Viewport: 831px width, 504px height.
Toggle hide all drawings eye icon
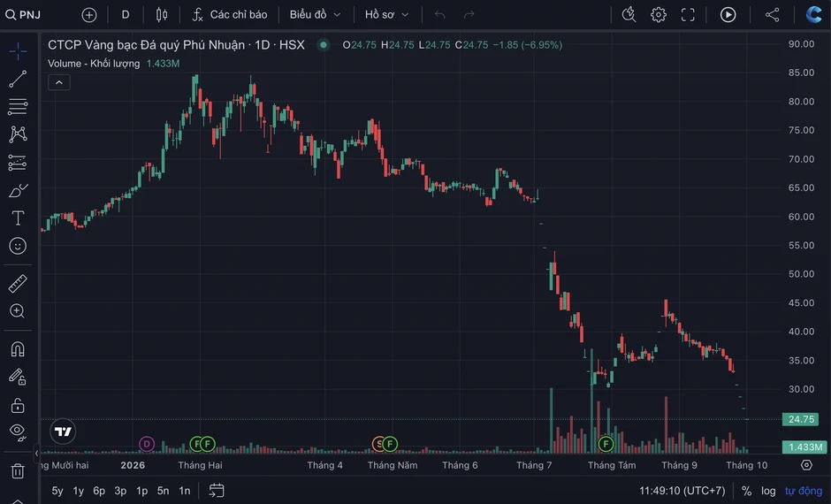18,431
